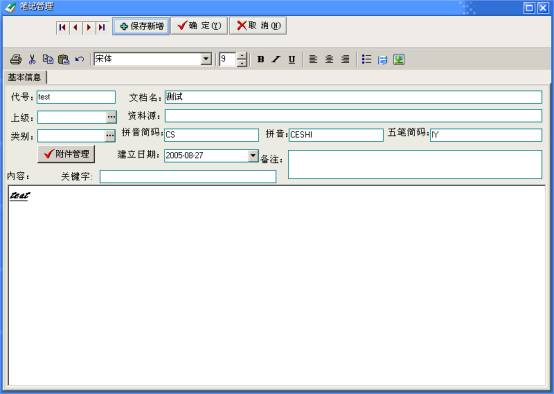Increase font size with up spinner
Viewport: 554px width, 394px height.
pos(242,56)
